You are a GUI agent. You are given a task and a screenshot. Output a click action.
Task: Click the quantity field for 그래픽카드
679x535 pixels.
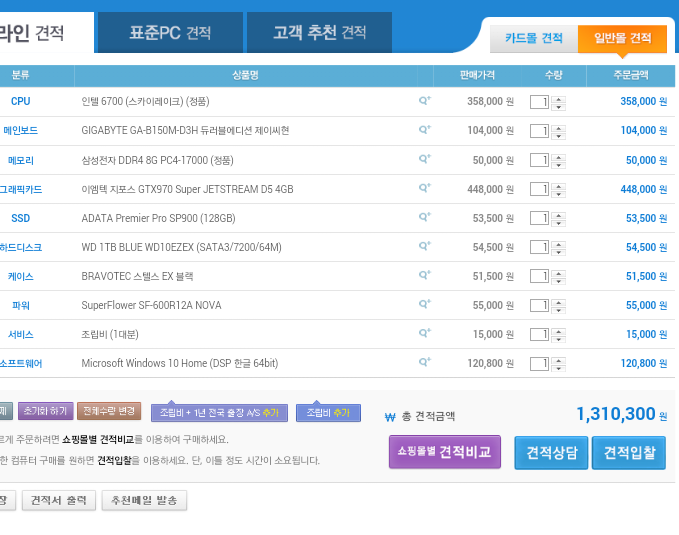click(x=538, y=189)
